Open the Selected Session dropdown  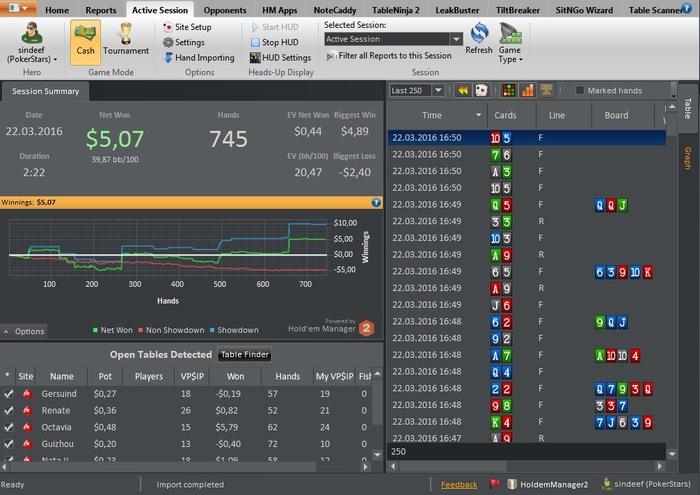[x=455, y=39]
